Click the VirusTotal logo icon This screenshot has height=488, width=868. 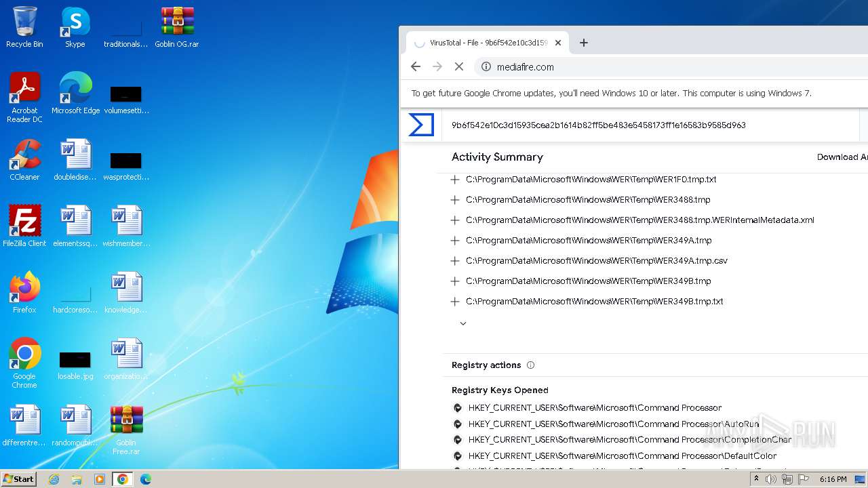pyautogui.click(x=421, y=125)
